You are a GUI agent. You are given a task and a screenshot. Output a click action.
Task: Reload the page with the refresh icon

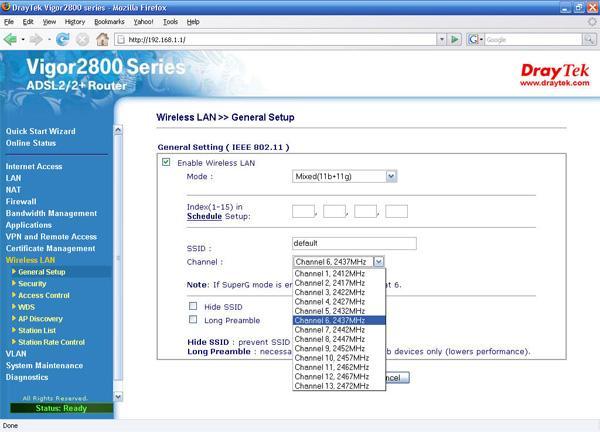[62, 39]
